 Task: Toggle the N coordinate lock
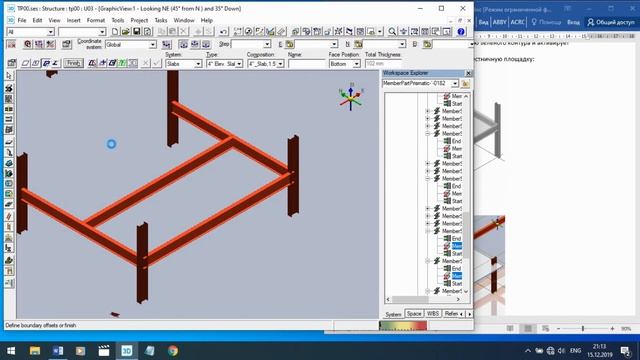coord(358,44)
